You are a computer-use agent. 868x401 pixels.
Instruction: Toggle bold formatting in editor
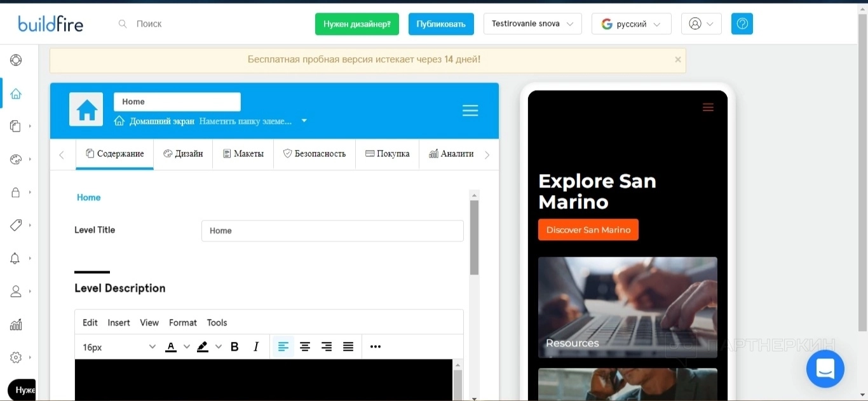(x=234, y=347)
